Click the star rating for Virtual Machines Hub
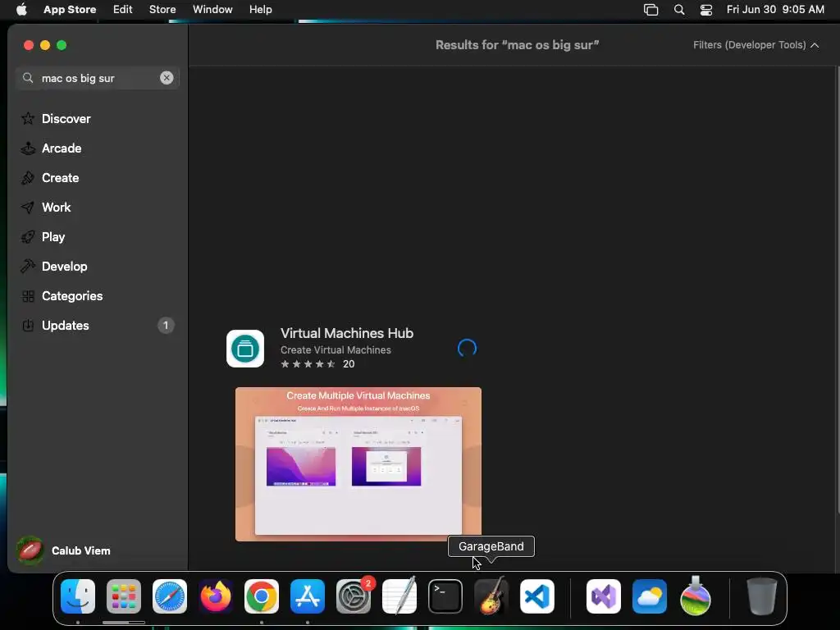 pos(308,364)
